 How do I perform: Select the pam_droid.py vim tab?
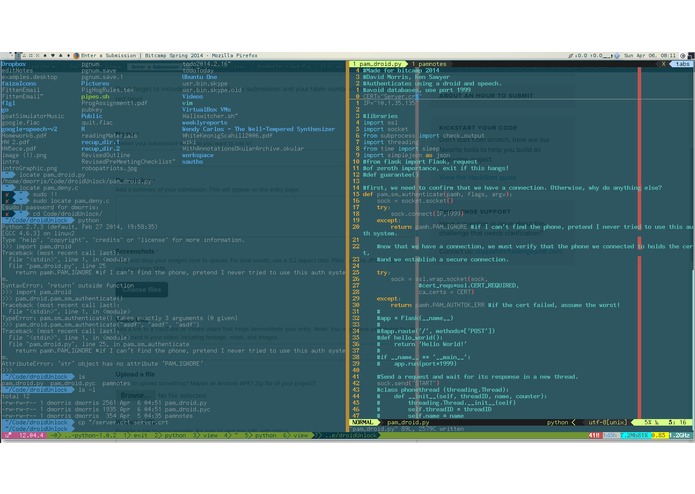tap(377, 64)
